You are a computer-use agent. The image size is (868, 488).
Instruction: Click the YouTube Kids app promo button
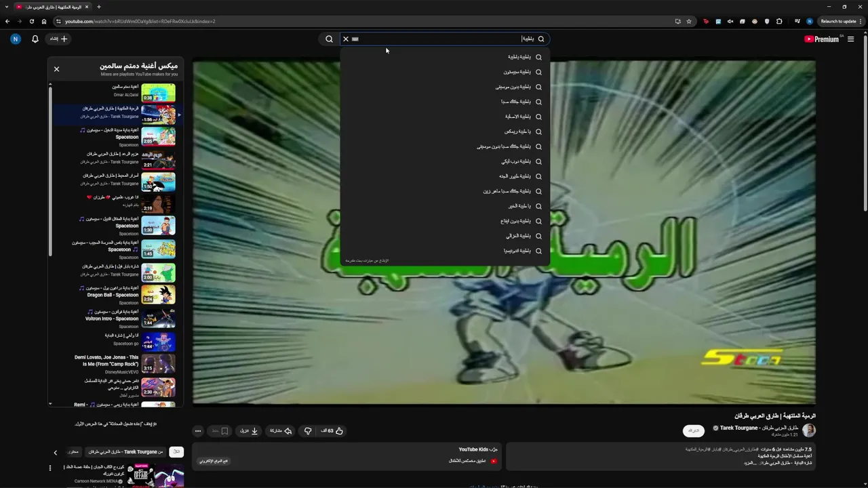point(215,461)
